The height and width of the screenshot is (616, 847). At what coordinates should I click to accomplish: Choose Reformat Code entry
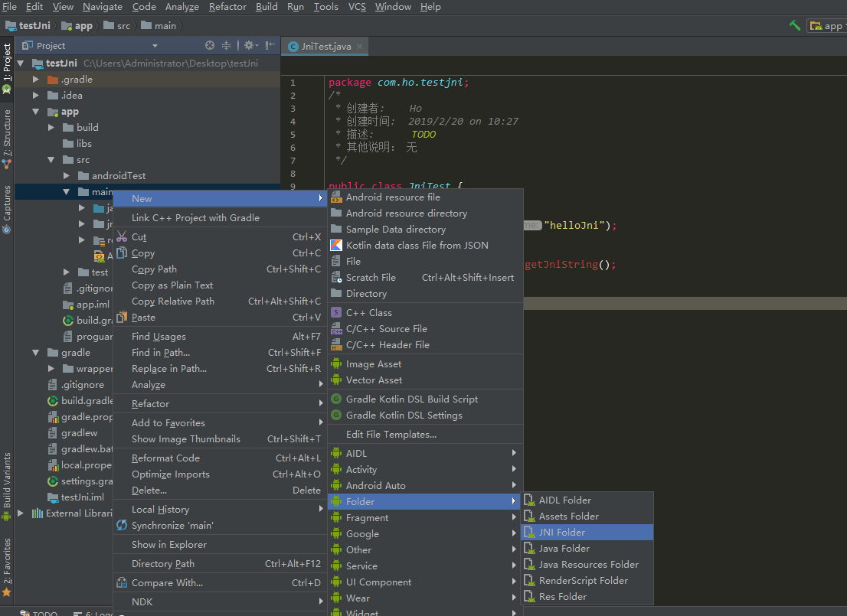219,458
